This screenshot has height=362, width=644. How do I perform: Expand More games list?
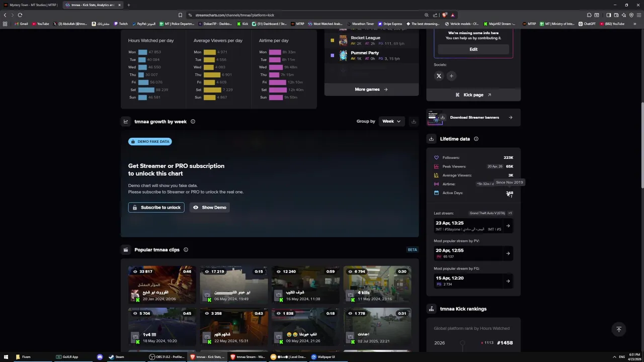(371, 89)
